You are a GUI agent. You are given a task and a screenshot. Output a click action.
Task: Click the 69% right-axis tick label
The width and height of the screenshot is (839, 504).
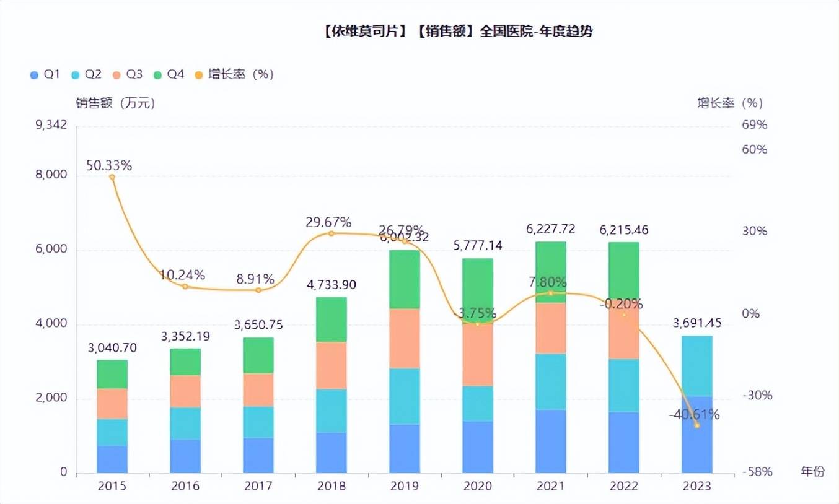click(x=755, y=126)
